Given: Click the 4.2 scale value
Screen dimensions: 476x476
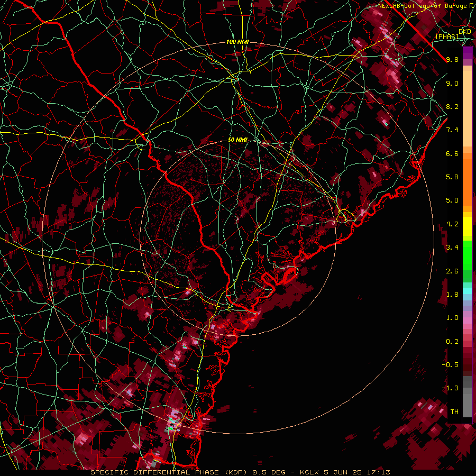Looking at the screenshot, I should 452,224.
